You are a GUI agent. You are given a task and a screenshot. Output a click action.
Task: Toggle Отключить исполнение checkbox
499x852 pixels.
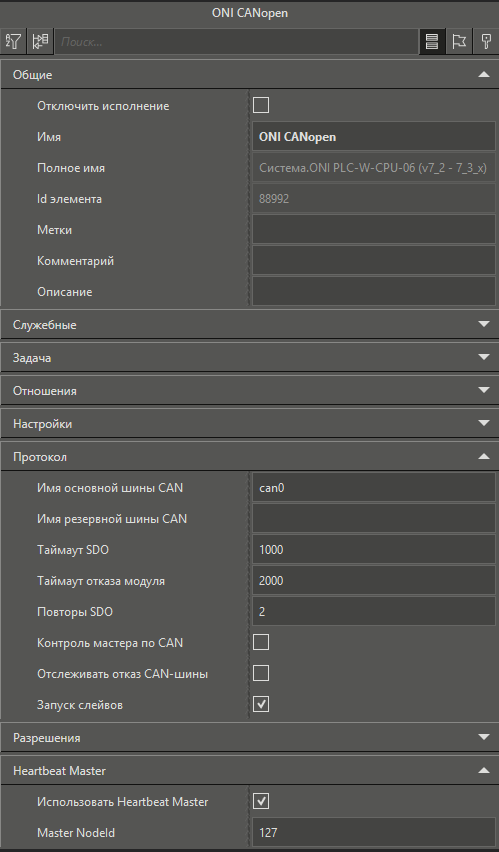pyautogui.click(x=261, y=105)
